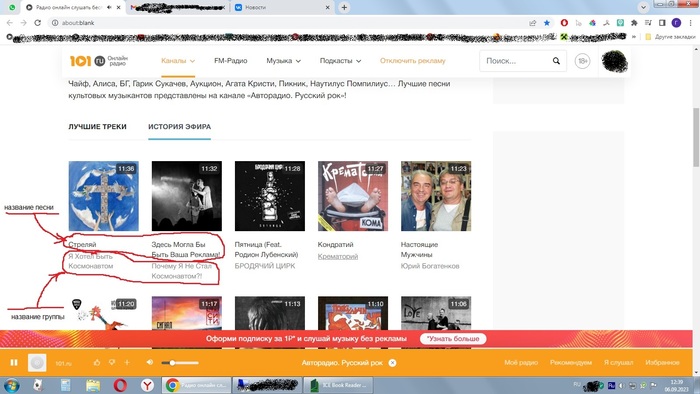The height and width of the screenshot is (394, 700).
Task: Click the 18+ age badge
Action: click(x=582, y=61)
